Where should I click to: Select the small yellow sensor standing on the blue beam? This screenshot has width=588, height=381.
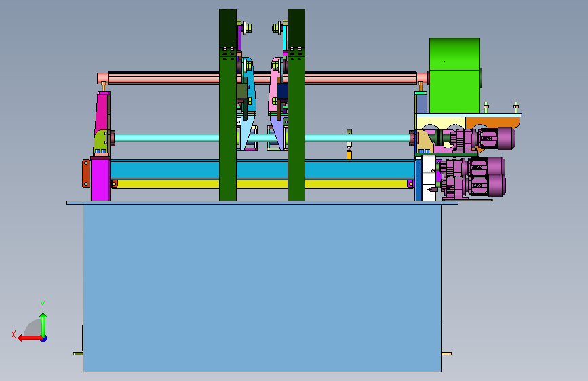coord(349,155)
